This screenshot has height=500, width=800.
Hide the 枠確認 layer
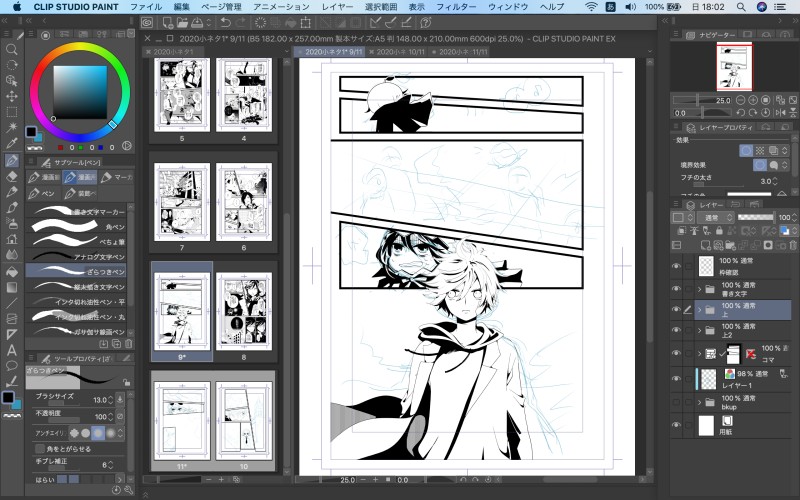click(x=676, y=266)
